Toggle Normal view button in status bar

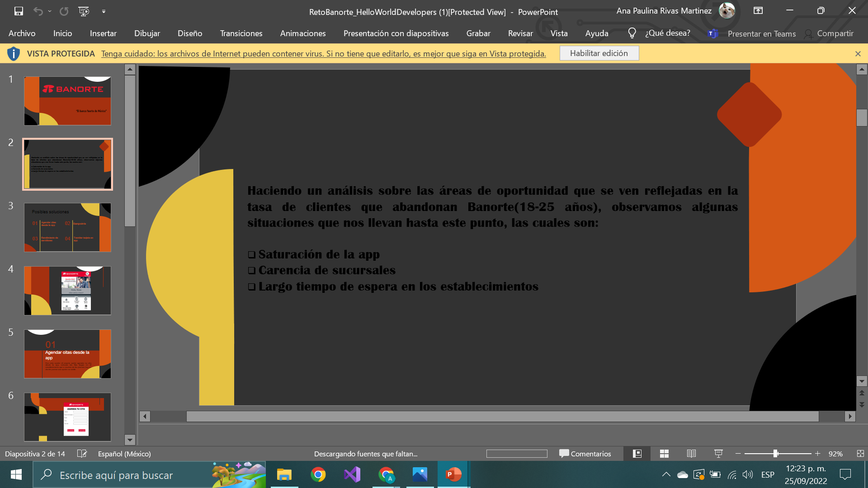(637, 454)
